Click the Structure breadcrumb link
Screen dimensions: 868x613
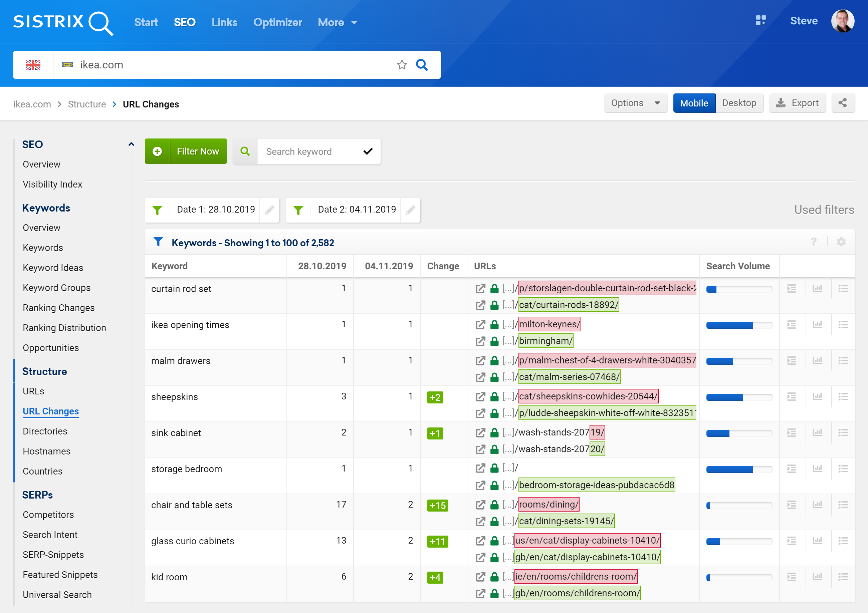pyautogui.click(x=87, y=104)
